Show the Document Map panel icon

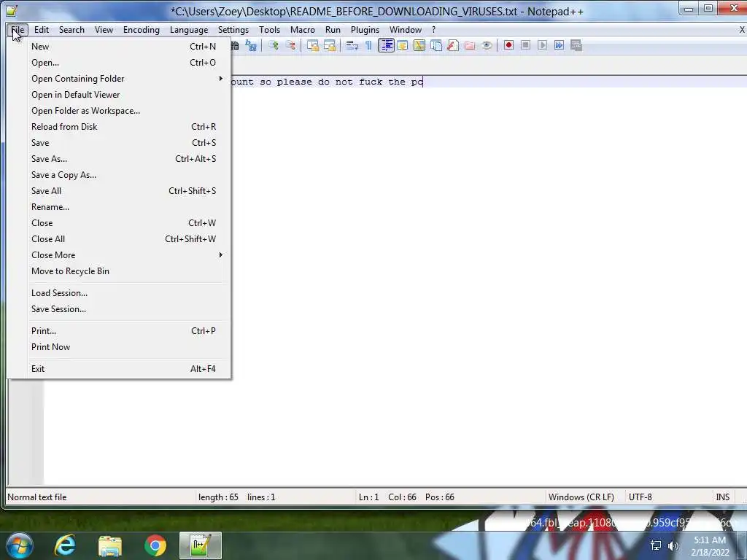419,45
